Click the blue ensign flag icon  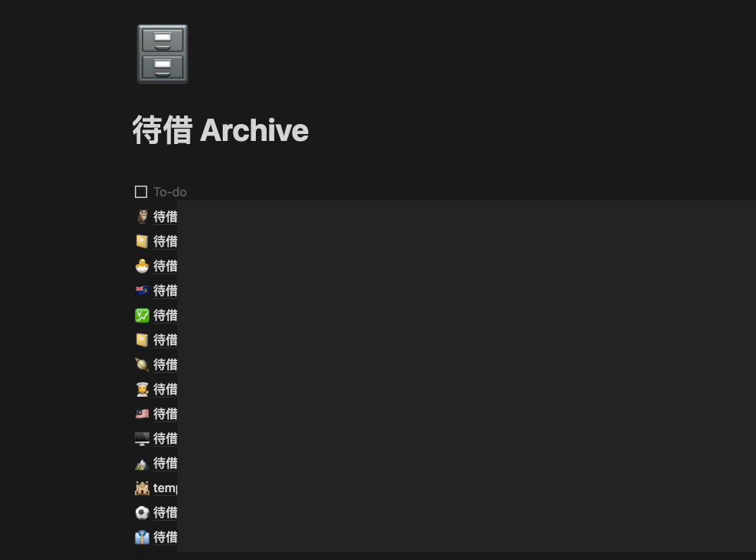pos(142,290)
